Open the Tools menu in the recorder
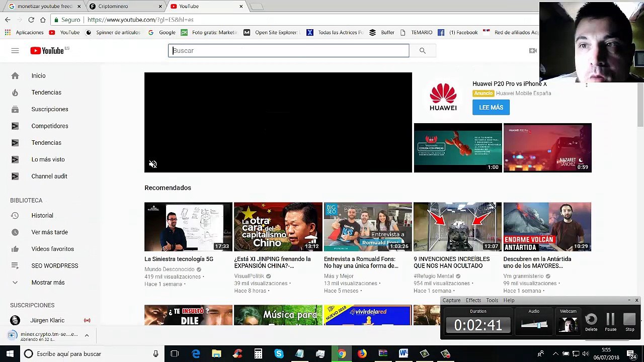The image size is (644, 362). (492, 300)
